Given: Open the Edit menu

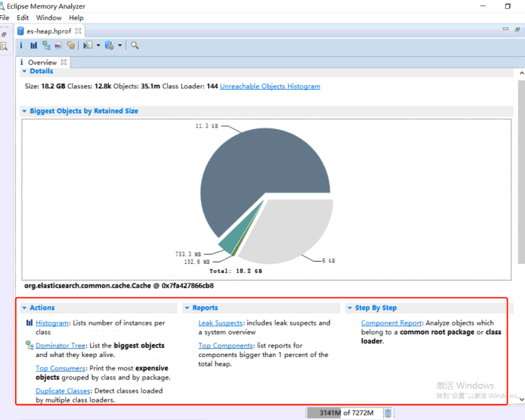Looking at the screenshot, I should tap(22, 18).
